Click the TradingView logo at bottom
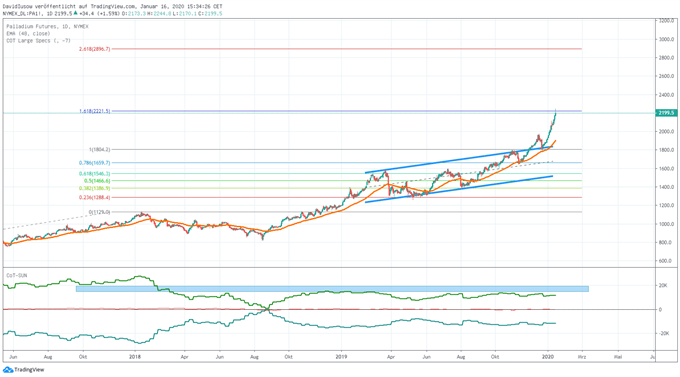 (x=24, y=370)
